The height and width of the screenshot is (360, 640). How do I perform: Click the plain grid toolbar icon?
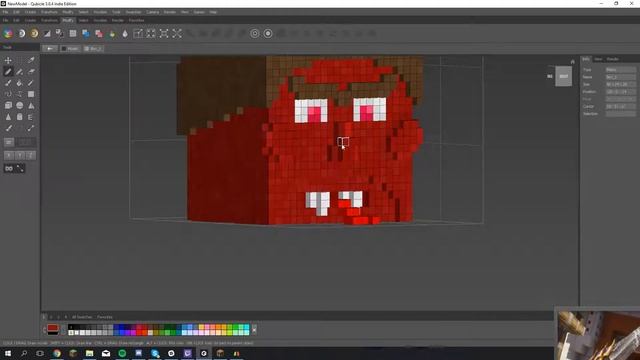[73, 33]
